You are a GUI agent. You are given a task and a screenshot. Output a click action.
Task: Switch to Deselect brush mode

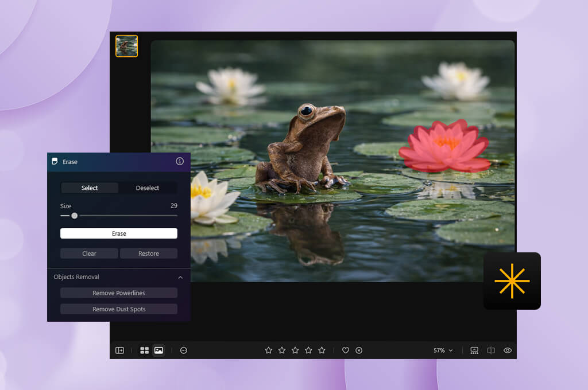pos(148,188)
